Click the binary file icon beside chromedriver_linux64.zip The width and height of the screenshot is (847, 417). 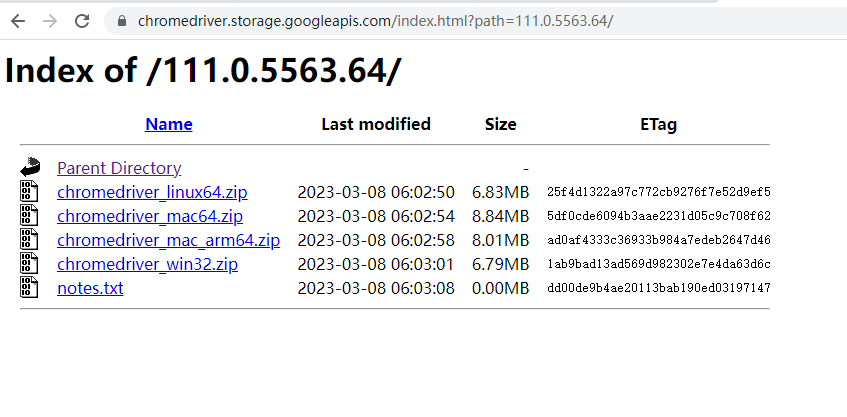[29, 191]
